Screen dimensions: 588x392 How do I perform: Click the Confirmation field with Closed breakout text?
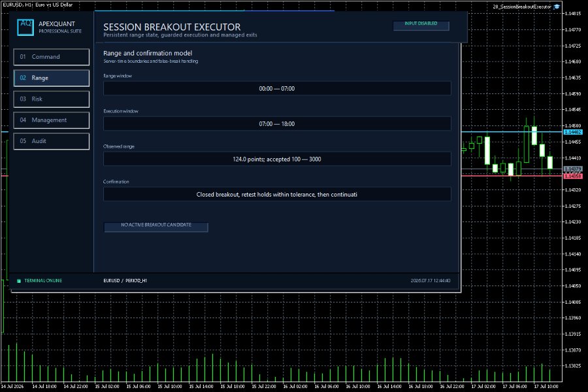pos(277,194)
